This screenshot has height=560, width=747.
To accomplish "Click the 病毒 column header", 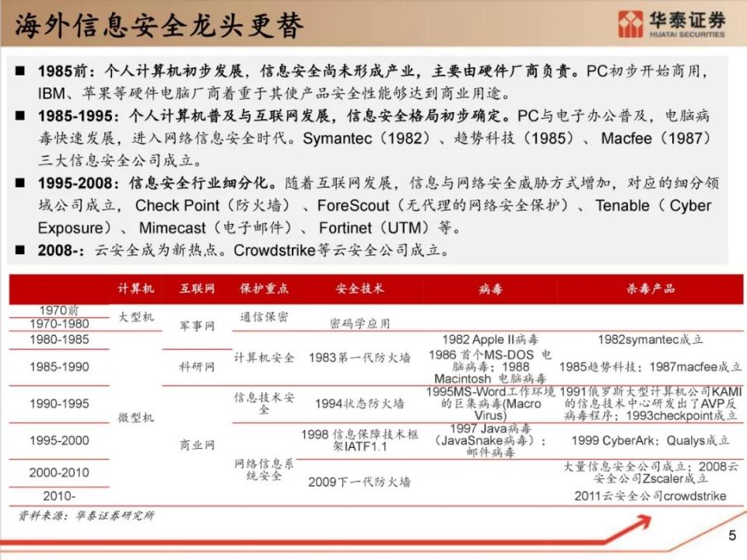I will 491,289.
